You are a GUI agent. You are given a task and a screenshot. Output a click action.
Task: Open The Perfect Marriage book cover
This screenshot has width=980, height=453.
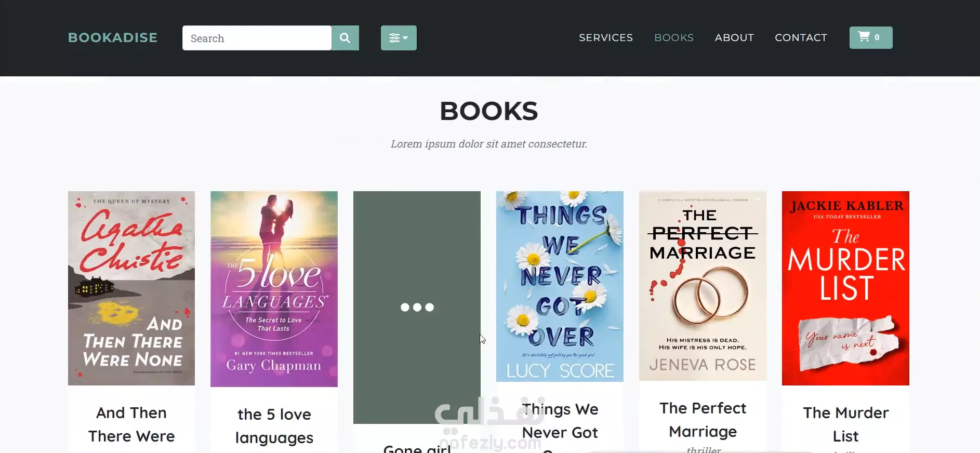click(703, 286)
